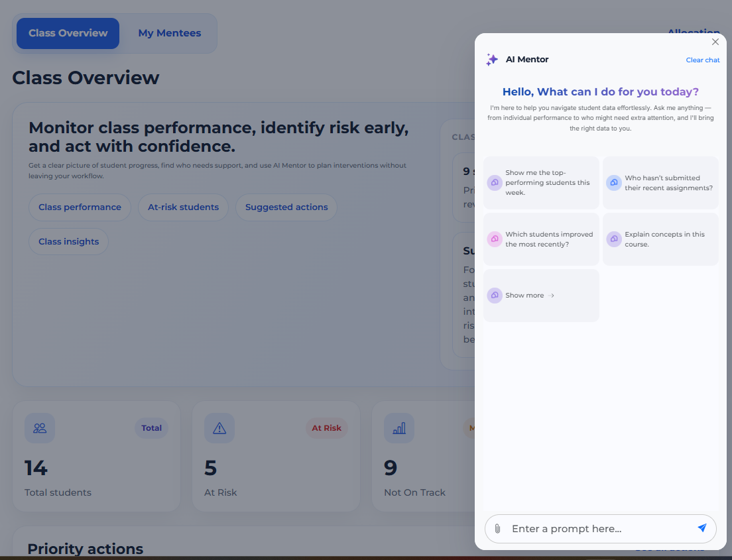
Task: Click the red At Risk badge
Action: pyautogui.click(x=326, y=428)
